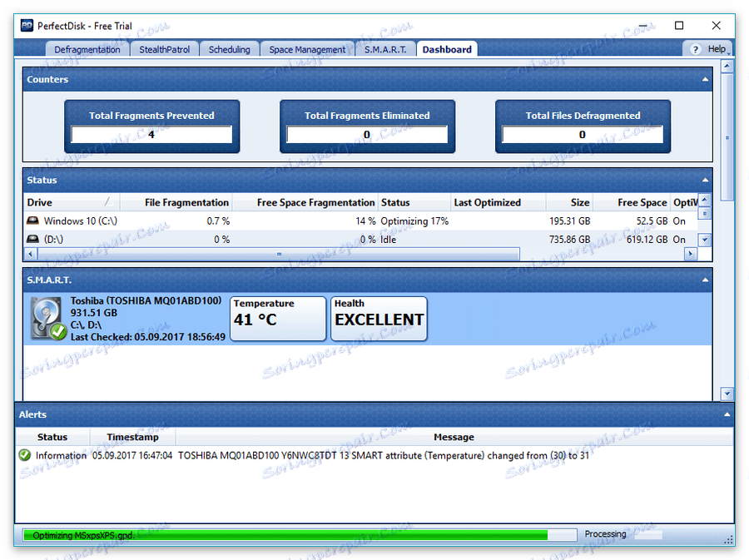The height and width of the screenshot is (560, 749).
Task: Click the green Information check icon in Alerts
Action: [x=25, y=455]
